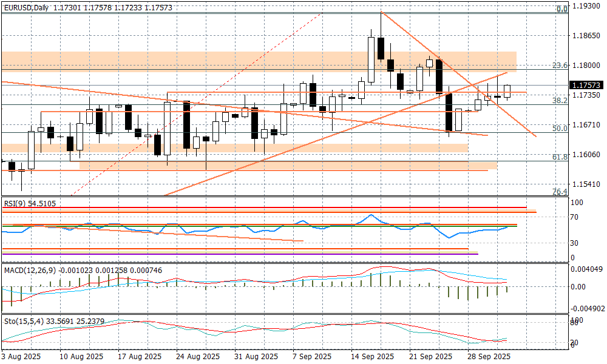
Task: Click the 61.8 Fibonacci level label
Action: point(560,157)
